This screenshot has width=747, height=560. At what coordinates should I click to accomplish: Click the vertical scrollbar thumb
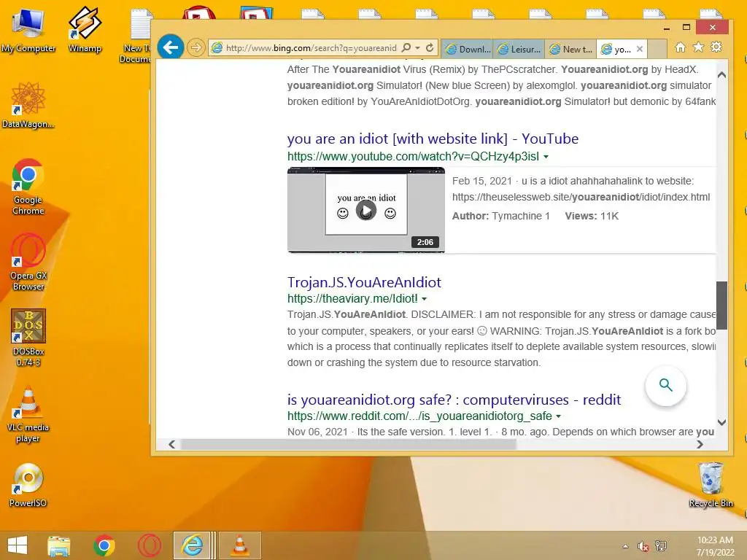point(721,306)
